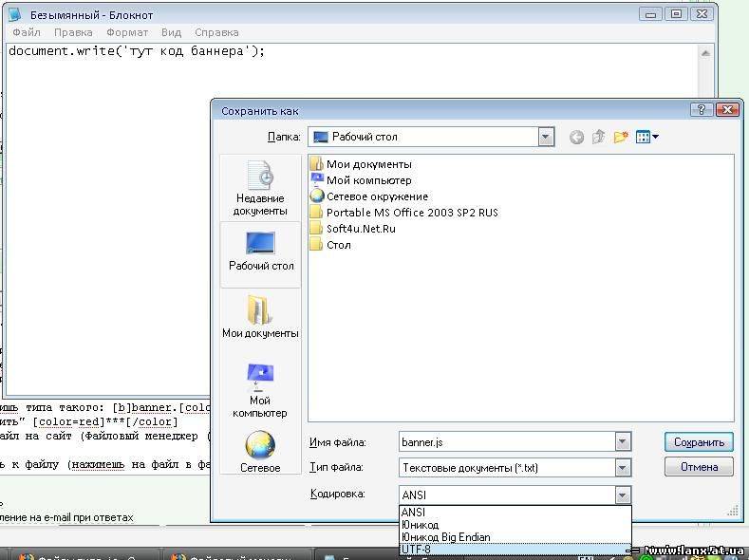
Task: Open the Файл menu in Notepad
Action: point(27,32)
